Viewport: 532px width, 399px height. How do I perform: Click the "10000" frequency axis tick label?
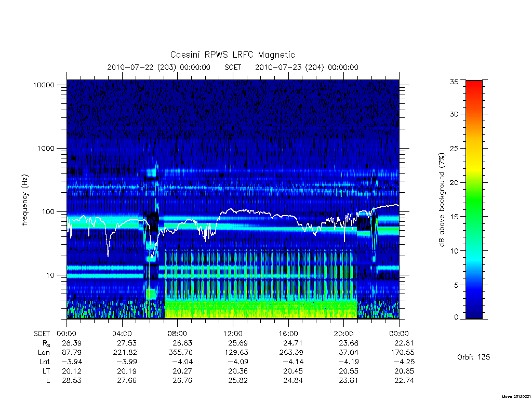click(44, 85)
